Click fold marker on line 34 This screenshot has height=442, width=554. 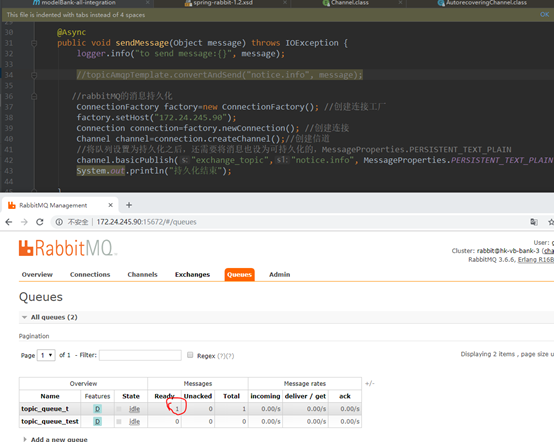pyautogui.click(x=34, y=75)
